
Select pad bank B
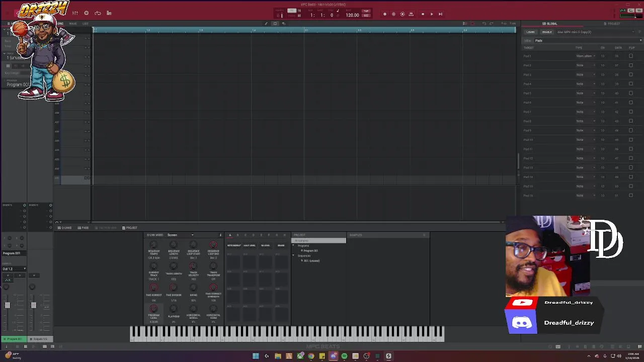(237, 235)
